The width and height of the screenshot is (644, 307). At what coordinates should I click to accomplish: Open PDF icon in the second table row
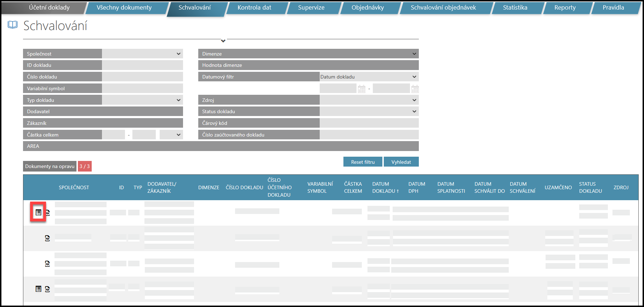click(x=47, y=238)
